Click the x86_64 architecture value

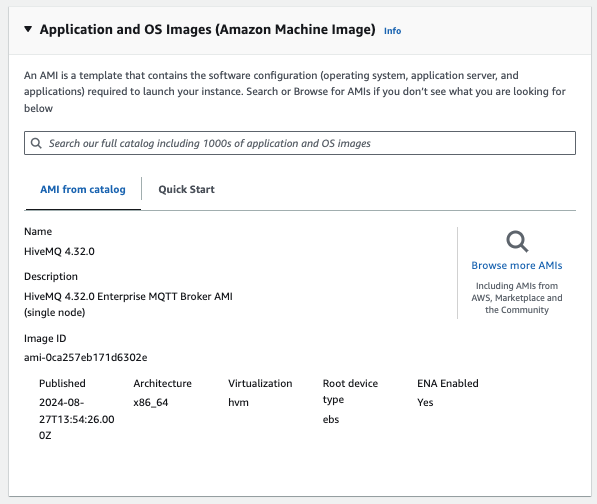point(150,402)
